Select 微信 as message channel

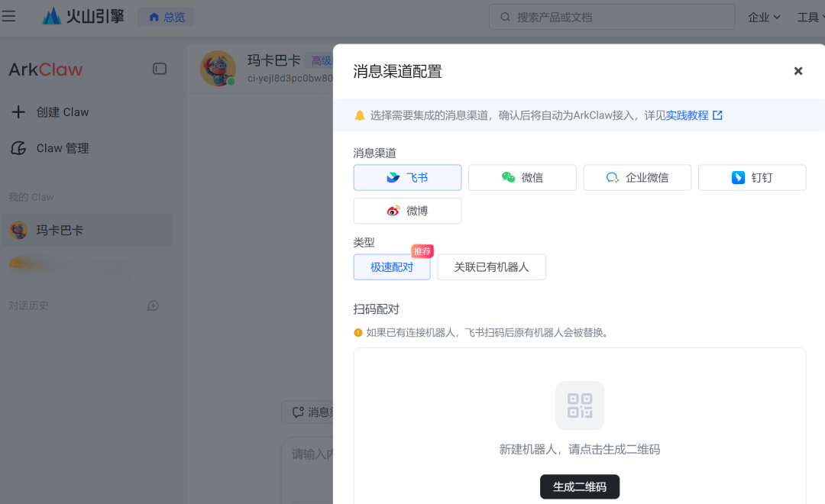522,178
